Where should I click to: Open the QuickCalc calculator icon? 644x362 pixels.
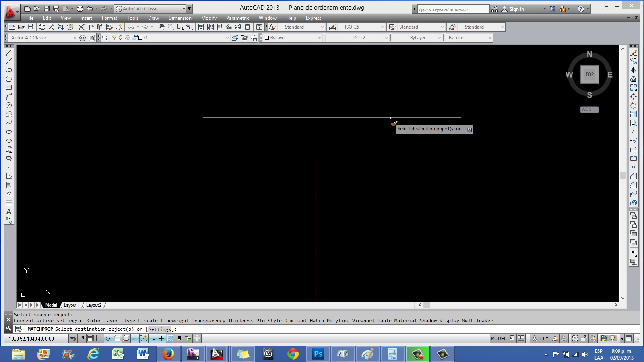tap(248, 27)
